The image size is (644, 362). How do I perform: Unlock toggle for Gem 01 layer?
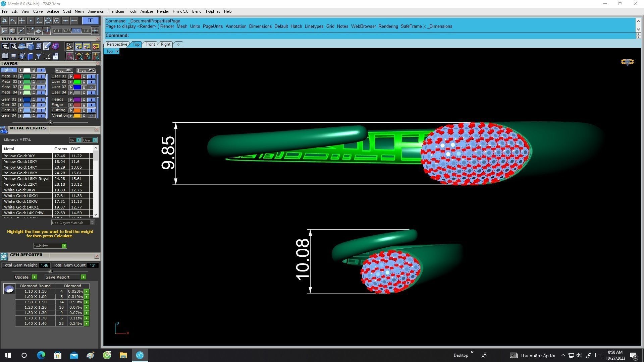coord(34,100)
